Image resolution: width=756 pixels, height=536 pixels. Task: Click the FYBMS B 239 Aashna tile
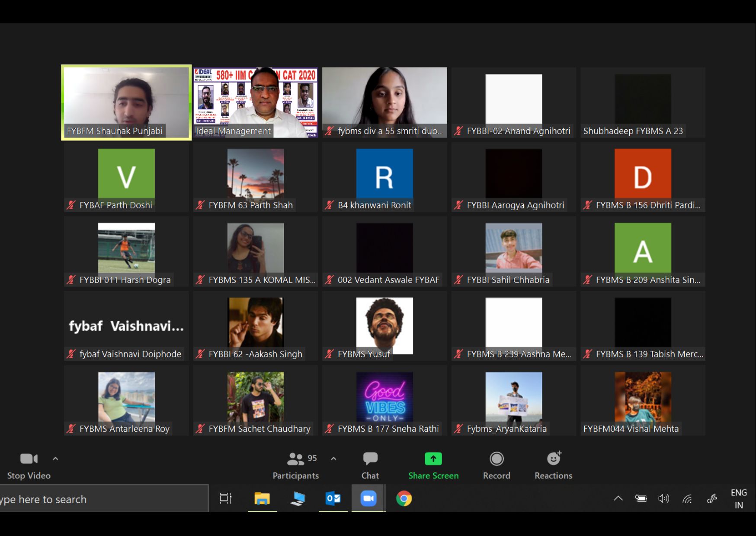[x=514, y=326]
